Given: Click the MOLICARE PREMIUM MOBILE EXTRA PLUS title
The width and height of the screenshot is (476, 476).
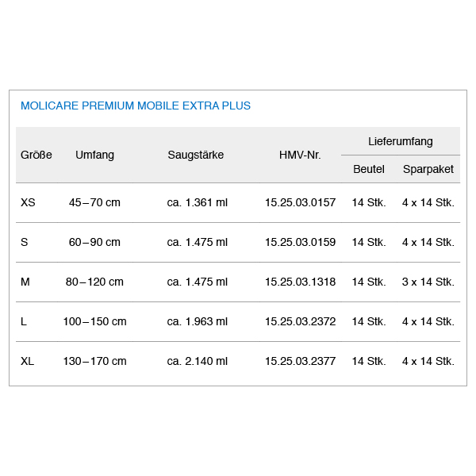Looking at the screenshot, I should tap(136, 106).
